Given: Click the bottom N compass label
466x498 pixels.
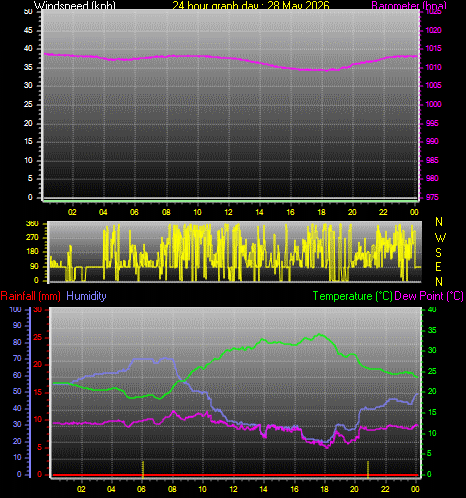Looking at the screenshot, I should 439,282.
